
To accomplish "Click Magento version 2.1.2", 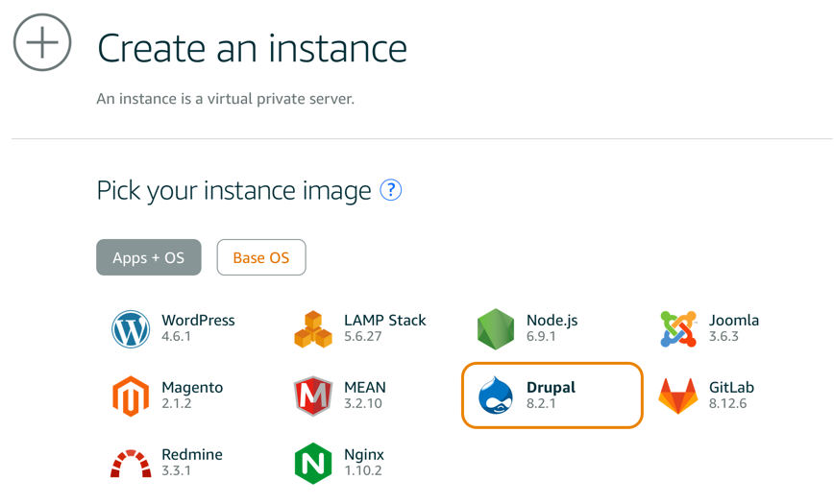I will 177,403.
